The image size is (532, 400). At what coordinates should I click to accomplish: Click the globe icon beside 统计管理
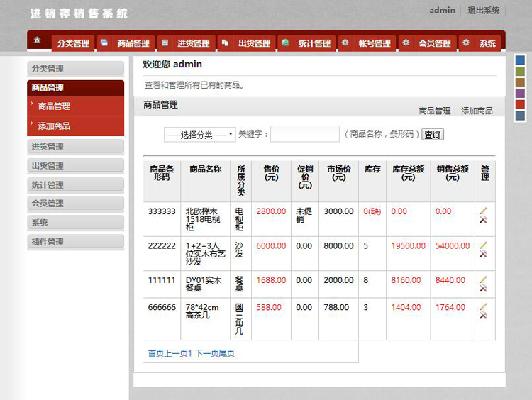point(285,43)
